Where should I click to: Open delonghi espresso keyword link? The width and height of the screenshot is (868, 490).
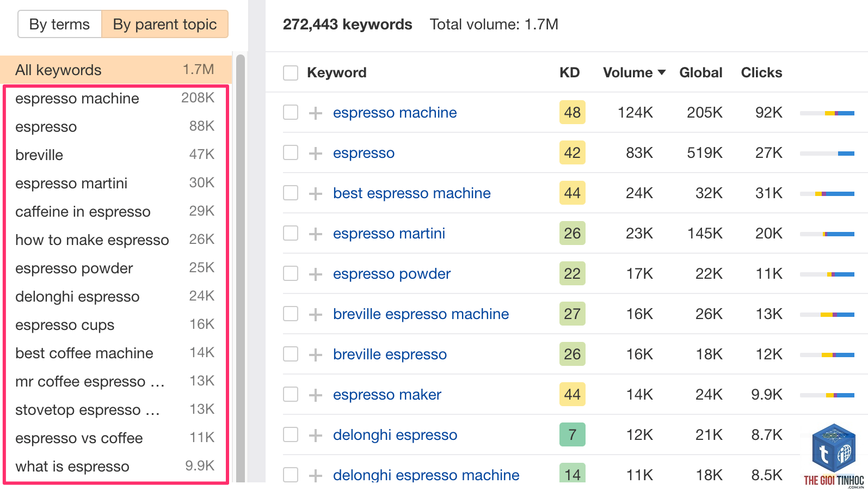[395, 435]
